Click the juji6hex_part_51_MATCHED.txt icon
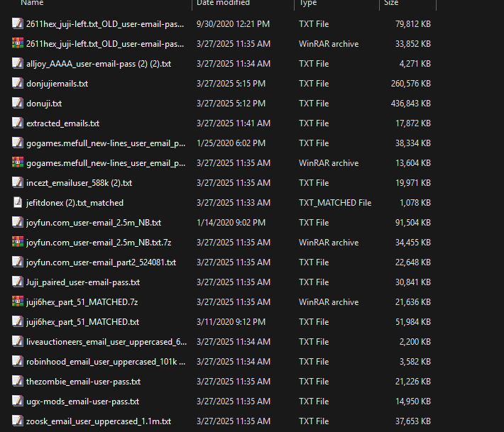504x432 pixels. (17, 321)
